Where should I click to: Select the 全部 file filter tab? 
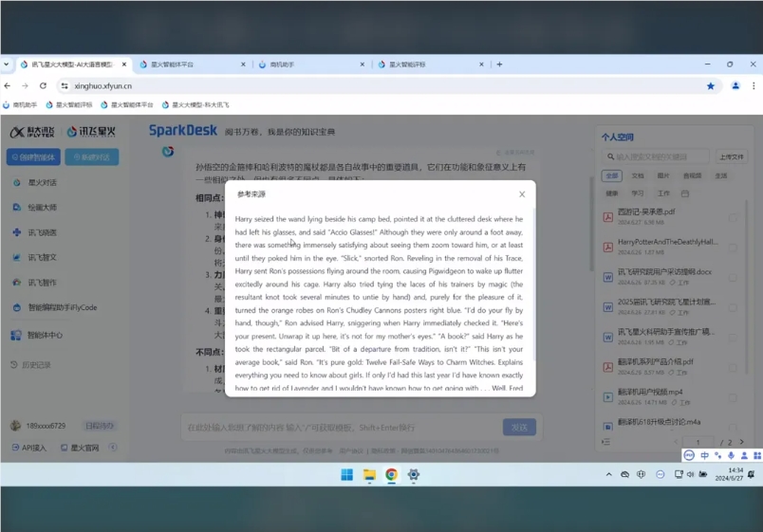click(x=612, y=176)
